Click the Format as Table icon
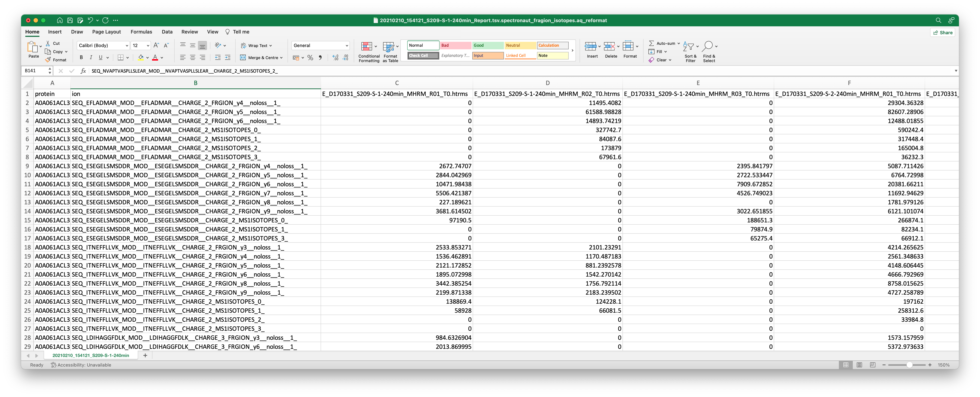Screen dimensions: 980x397 pos(388,47)
